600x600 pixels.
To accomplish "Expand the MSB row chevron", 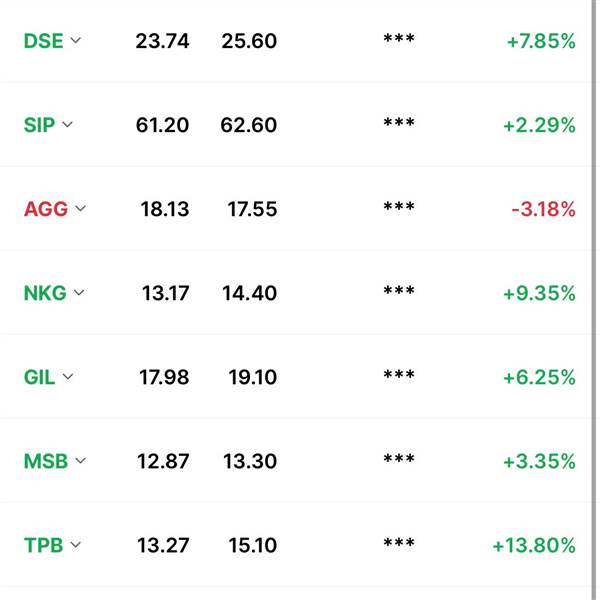I will 80,461.
